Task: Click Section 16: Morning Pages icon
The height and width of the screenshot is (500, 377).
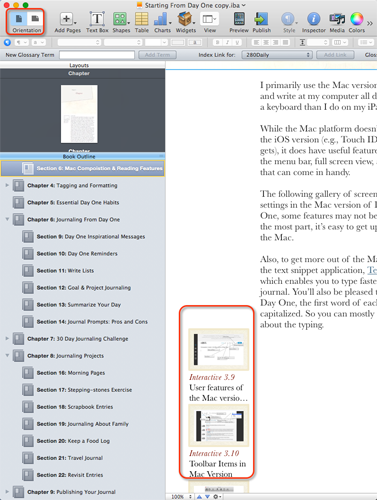Action: click(x=28, y=373)
